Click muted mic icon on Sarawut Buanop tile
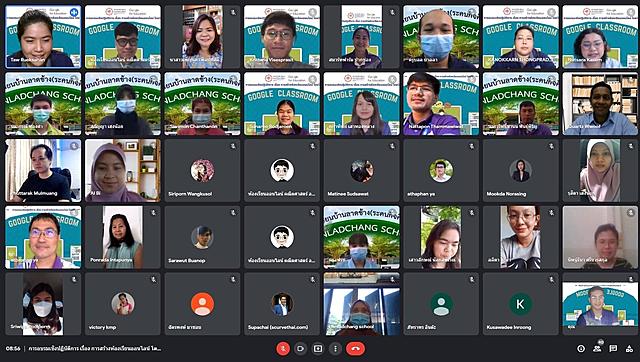 click(233, 213)
